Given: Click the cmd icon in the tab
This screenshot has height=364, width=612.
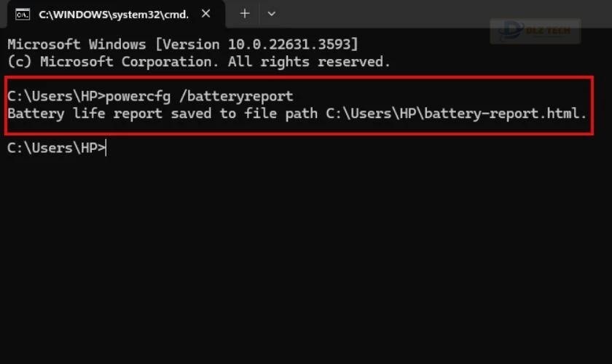Looking at the screenshot, I should [x=23, y=15].
